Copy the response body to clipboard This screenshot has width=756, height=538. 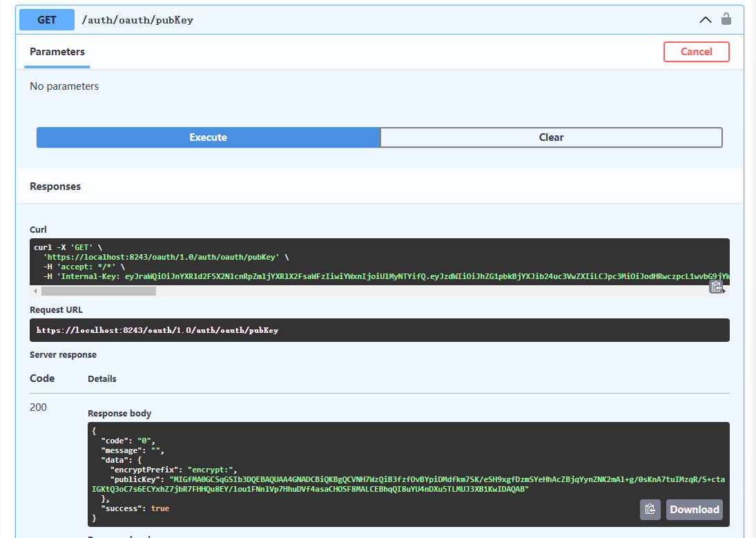(650, 510)
